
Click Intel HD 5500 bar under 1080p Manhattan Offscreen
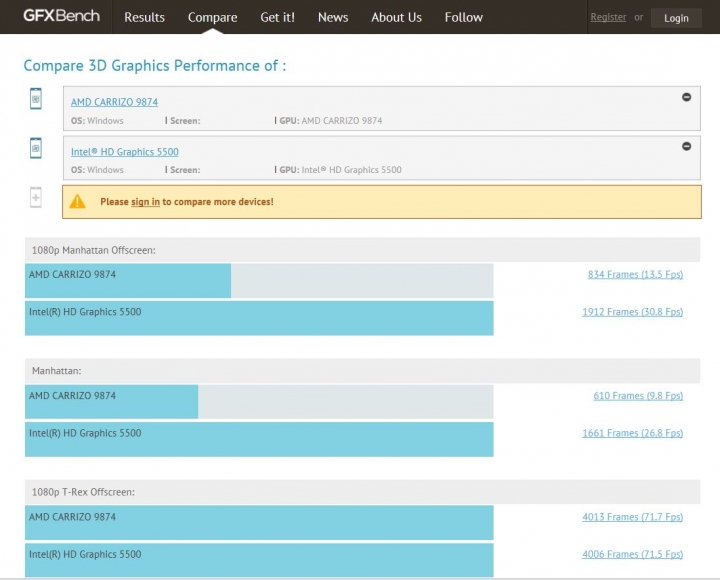pyautogui.click(x=259, y=318)
